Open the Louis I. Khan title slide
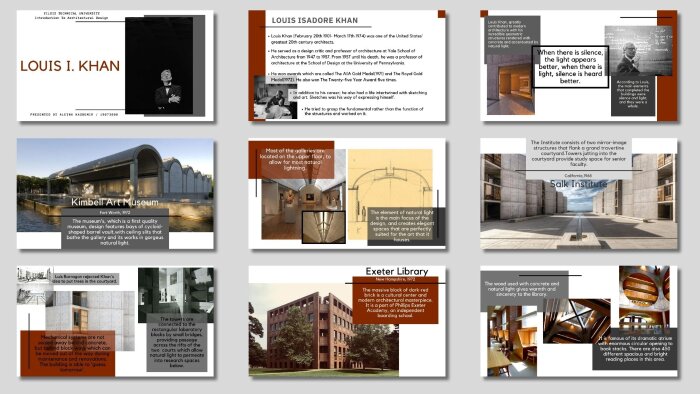Screen dimensions: 700x394 click(x=115, y=66)
